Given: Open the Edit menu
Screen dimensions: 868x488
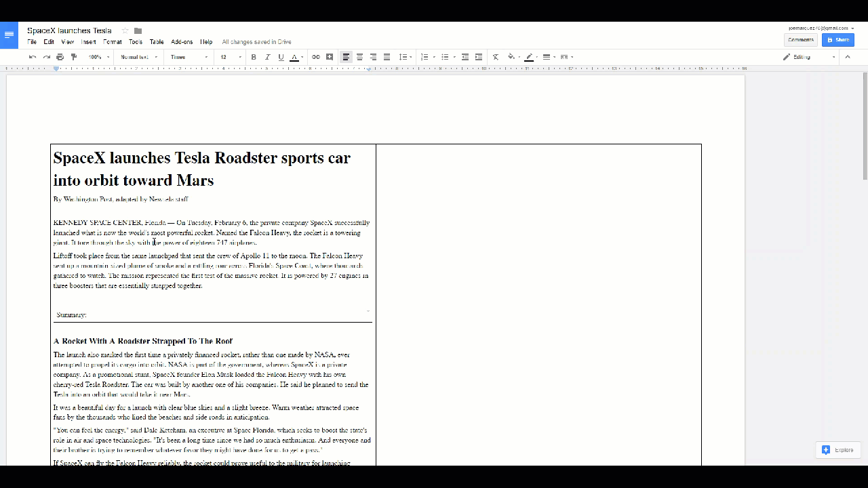Looking at the screenshot, I should 49,42.
